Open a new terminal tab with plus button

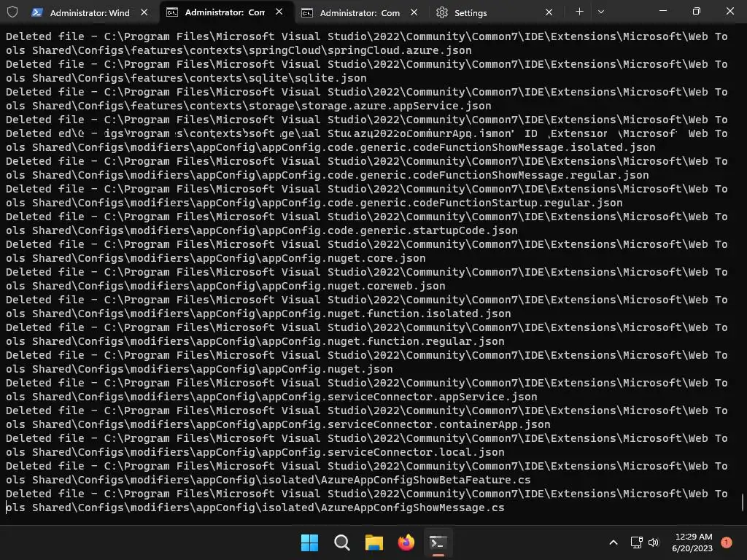click(579, 12)
